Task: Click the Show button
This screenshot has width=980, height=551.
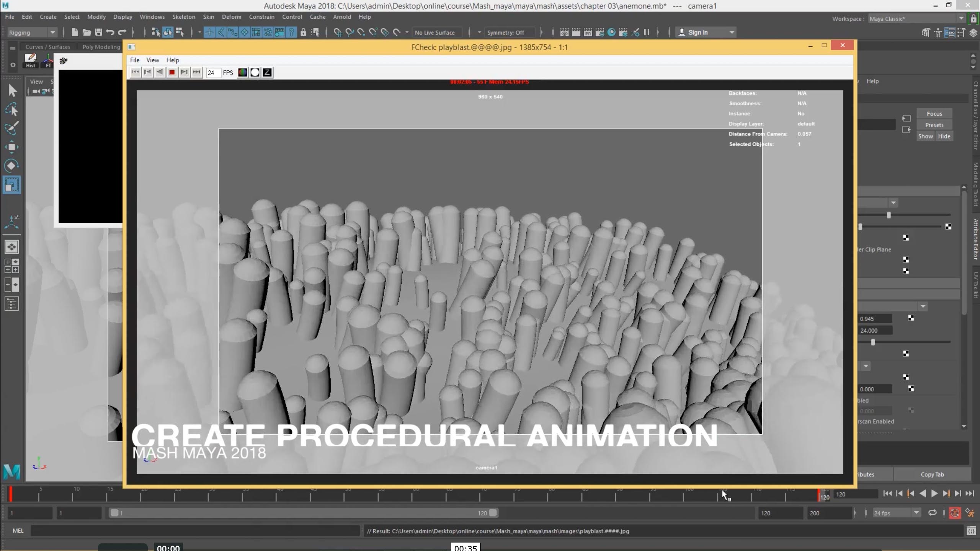Action: click(925, 136)
